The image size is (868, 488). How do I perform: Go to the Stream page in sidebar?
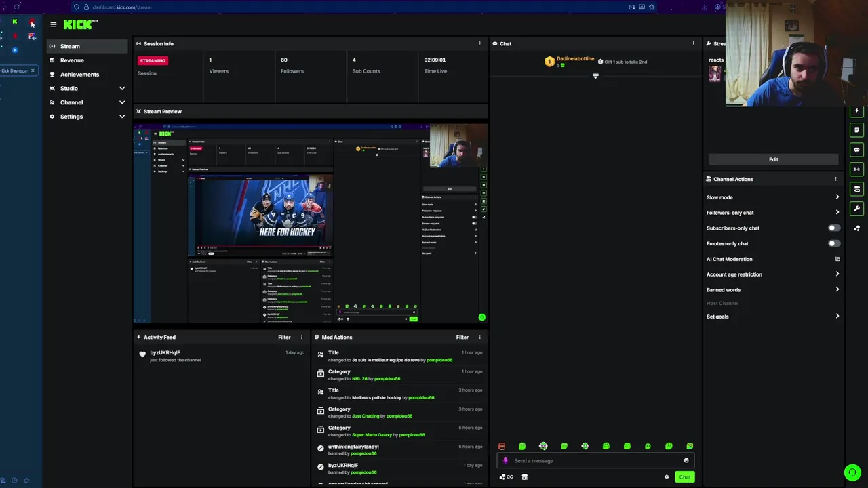click(x=87, y=46)
